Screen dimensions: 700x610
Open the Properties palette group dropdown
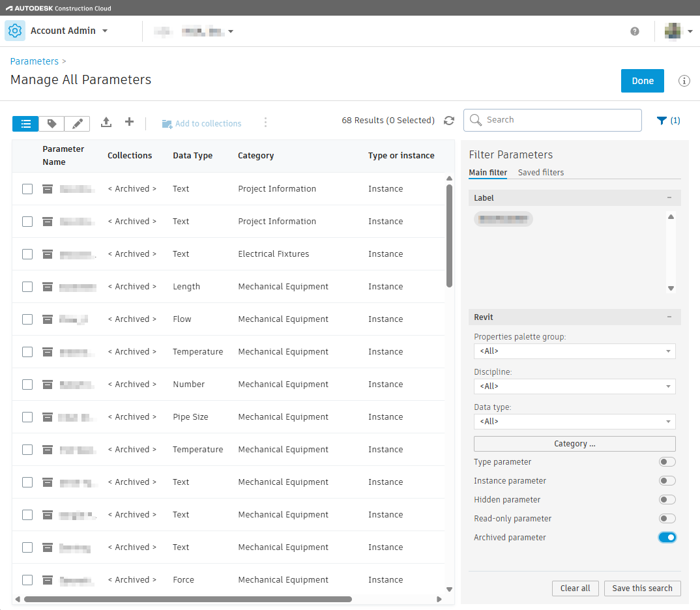point(574,351)
